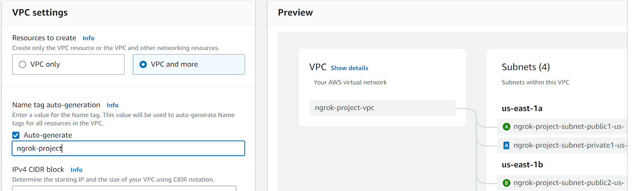Open Info for IPv4 CIDR block

click(x=76, y=170)
